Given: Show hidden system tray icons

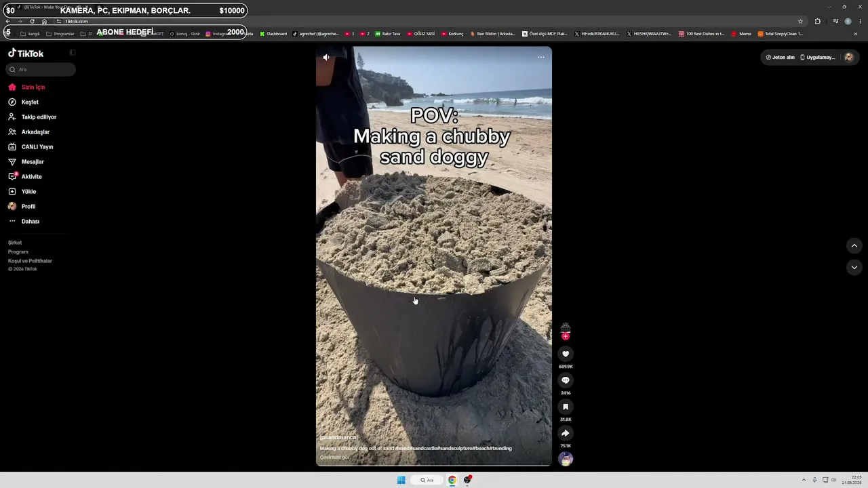Looking at the screenshot, I should [804, 480].
